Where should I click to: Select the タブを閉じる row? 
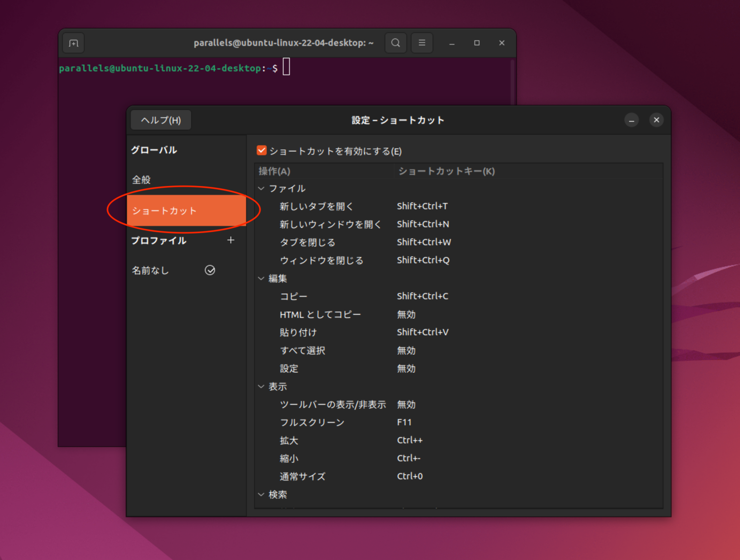pyautogui.click(x=459, y=242)
